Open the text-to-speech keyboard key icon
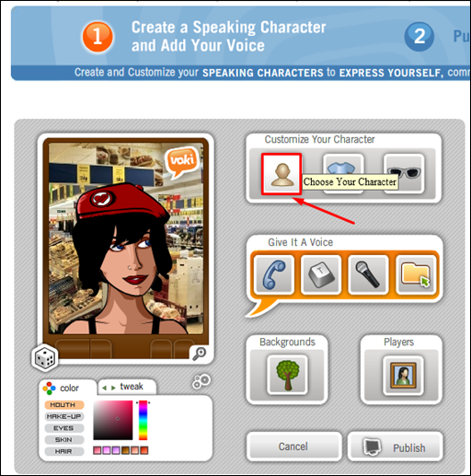 pyautogui.click(x=321, y=274)
